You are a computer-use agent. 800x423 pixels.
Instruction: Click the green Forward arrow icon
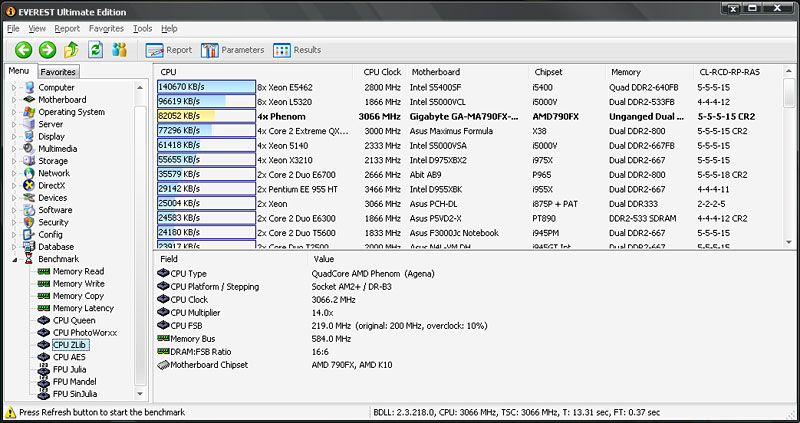47,49
